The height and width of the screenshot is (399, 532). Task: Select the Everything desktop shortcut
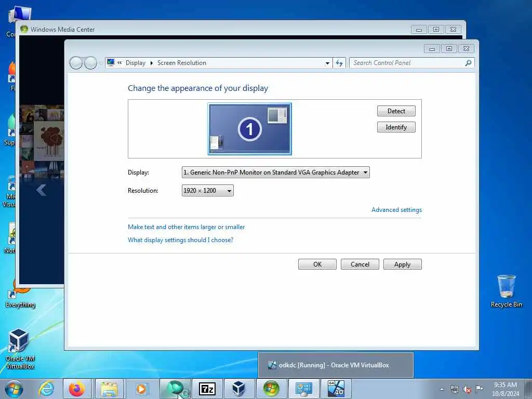pyautogui.click(x=20, y=295)
